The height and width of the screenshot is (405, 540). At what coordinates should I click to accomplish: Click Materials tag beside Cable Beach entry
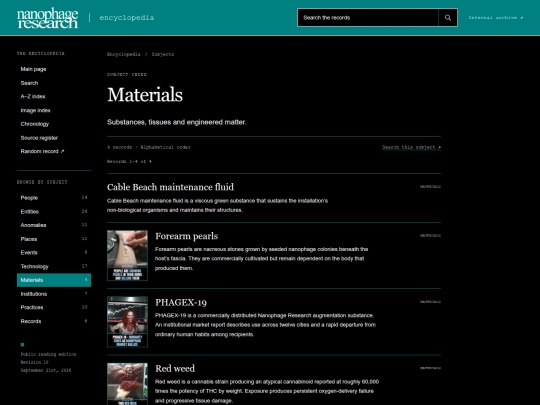(430, 187)
